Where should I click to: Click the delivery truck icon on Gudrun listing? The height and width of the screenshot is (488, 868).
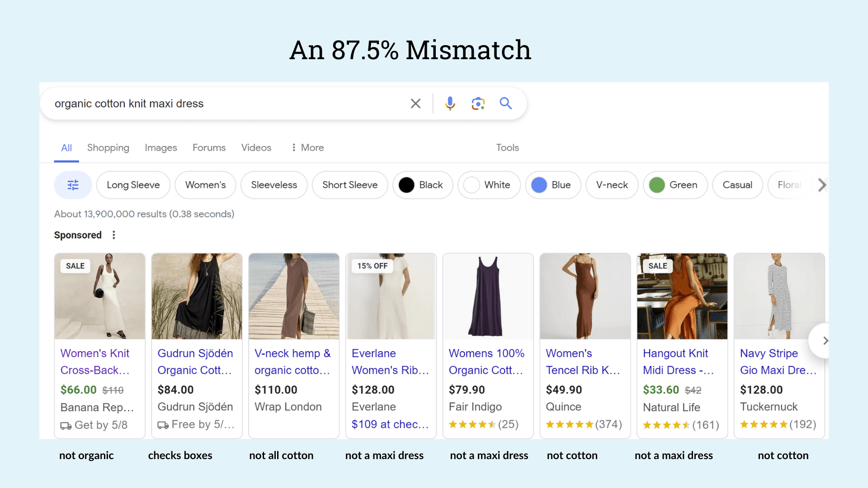162,425
